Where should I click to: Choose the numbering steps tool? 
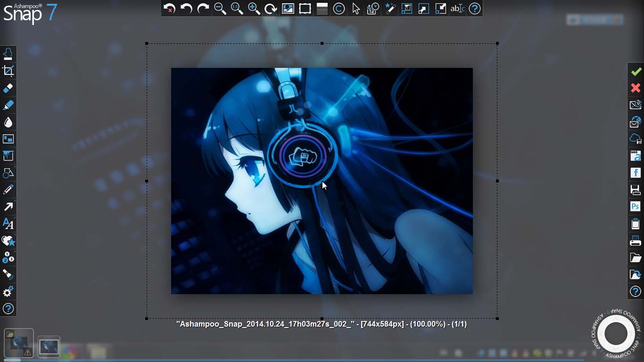[8, 258]
